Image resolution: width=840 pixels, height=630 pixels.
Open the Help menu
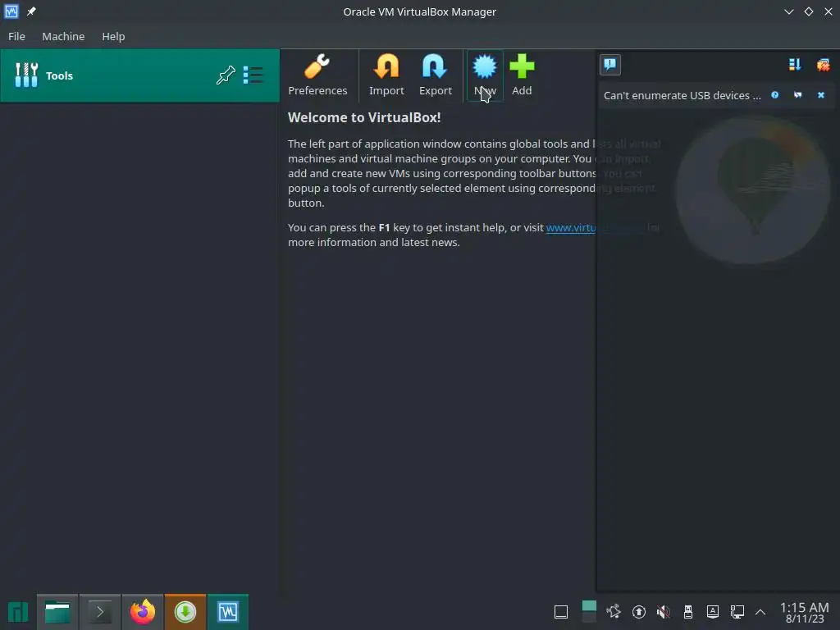click(113, 36)
